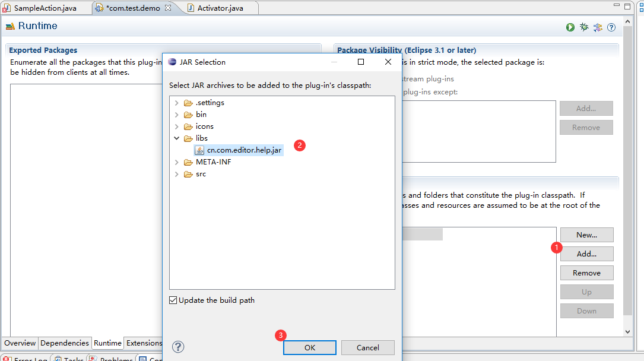Select the icons folder label
Viewport: 644px width, 361px height.
point(205,126)
